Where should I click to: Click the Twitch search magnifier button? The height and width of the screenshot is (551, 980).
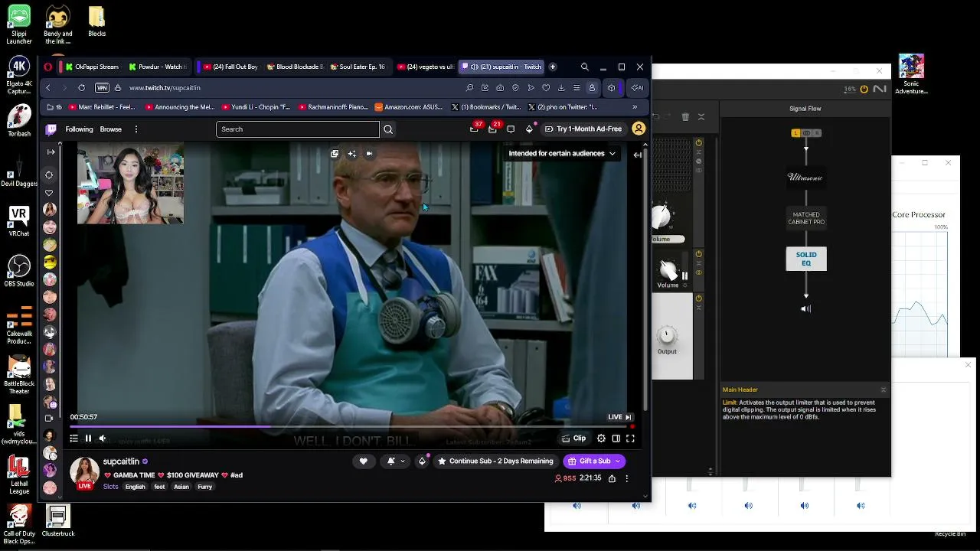pos(388,129)
